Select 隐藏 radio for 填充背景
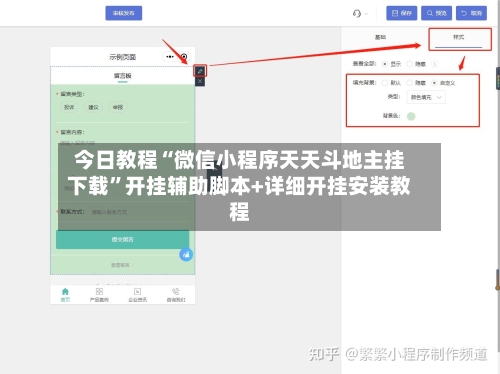Screen dimensions: 500x374 [409, 83]
